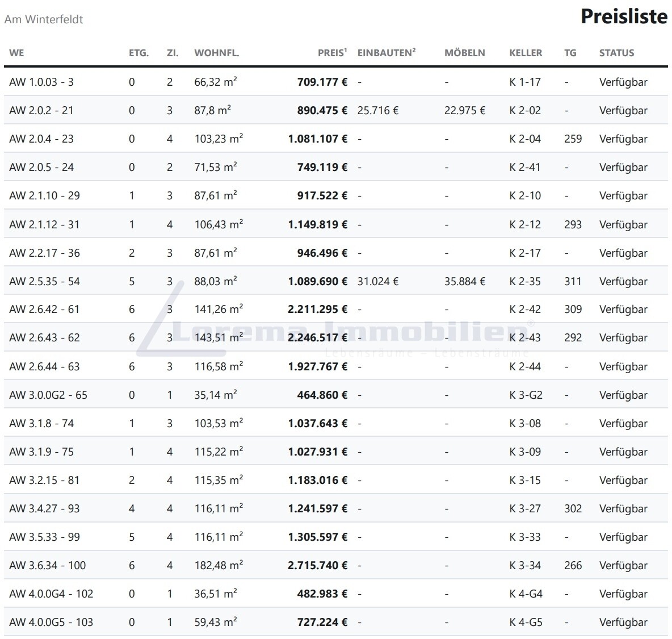Click price 1.149.819 €
Viewport: 672px width, 639px height.
[318, 225]
